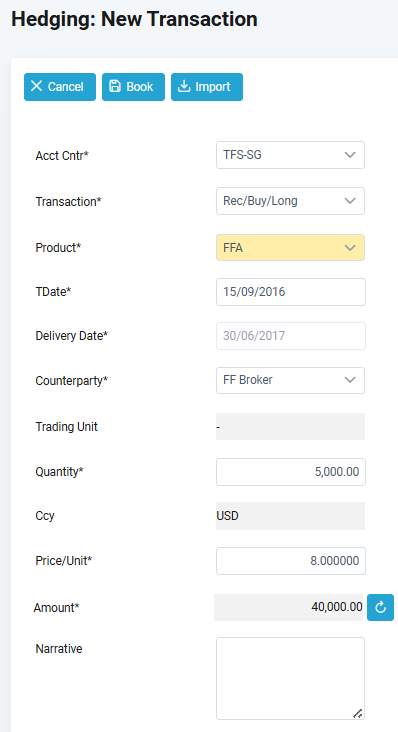Expand the Counterparty FF Broker dropdown
The width and height of the screenshot is (398, 732).
click(290, 380)
